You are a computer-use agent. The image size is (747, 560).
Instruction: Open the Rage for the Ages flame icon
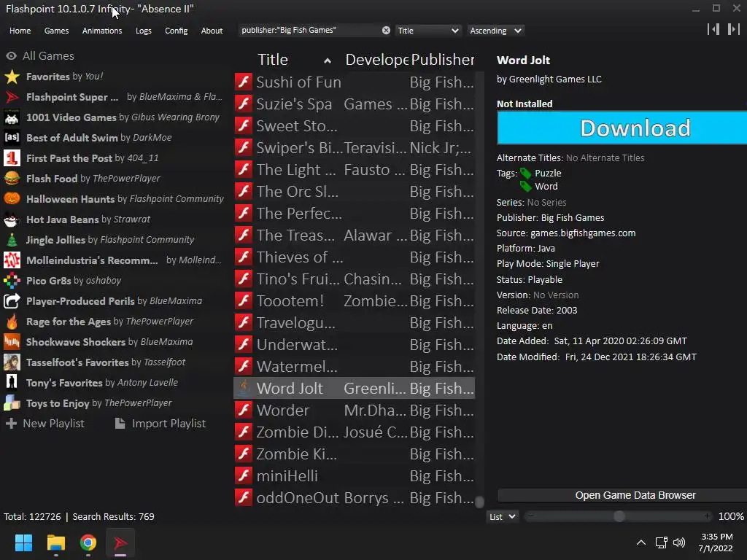(12, 322)
